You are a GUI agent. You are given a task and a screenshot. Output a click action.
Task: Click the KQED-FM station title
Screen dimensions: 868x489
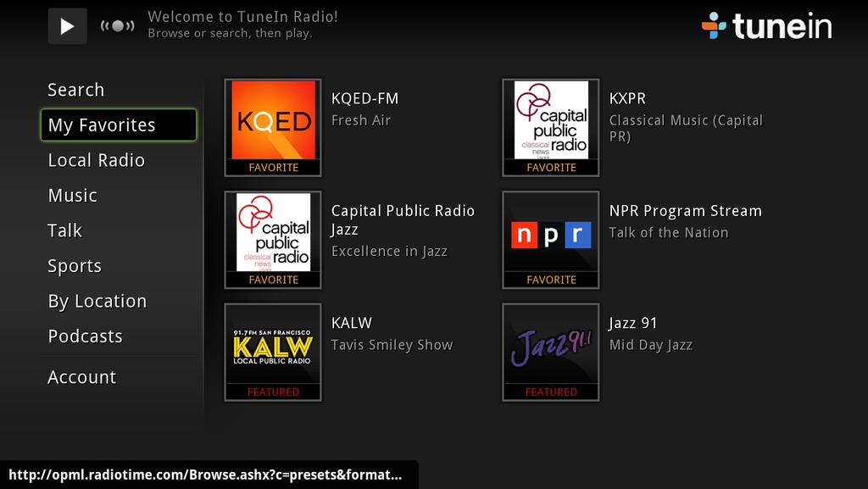pyautogui.click(x=364, y=98)
